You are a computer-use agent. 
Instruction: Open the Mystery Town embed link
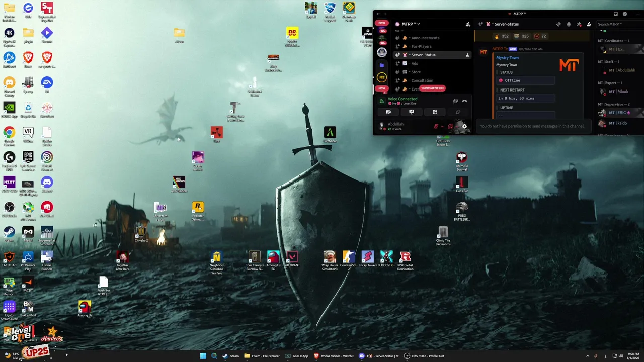point(507,58)
